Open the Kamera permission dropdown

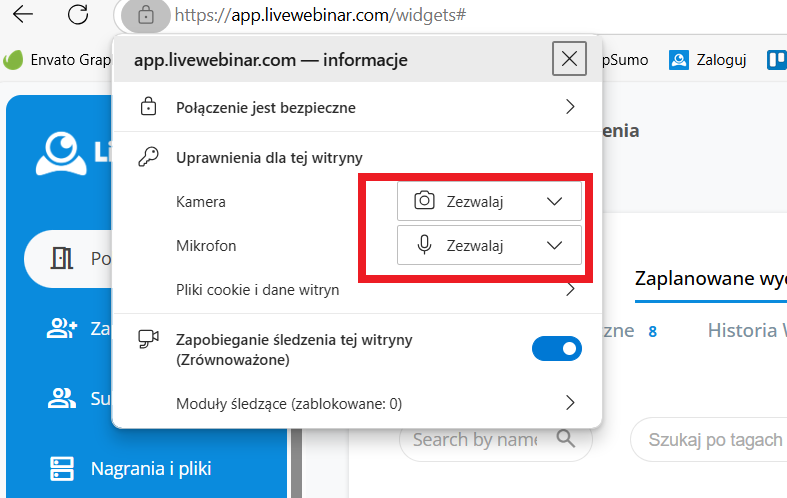[489, 201]
